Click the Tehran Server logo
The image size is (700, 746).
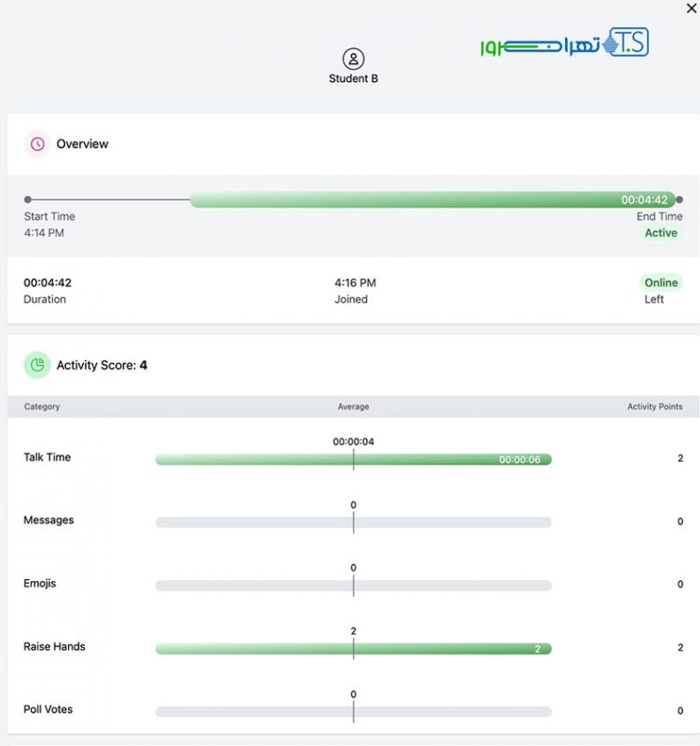click(564, 43)
